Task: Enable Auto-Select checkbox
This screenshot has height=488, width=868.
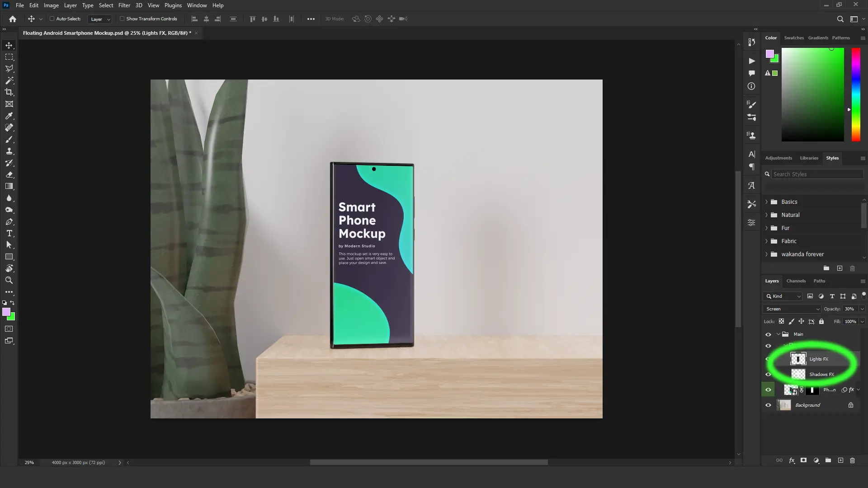Action: click(52, 19)
